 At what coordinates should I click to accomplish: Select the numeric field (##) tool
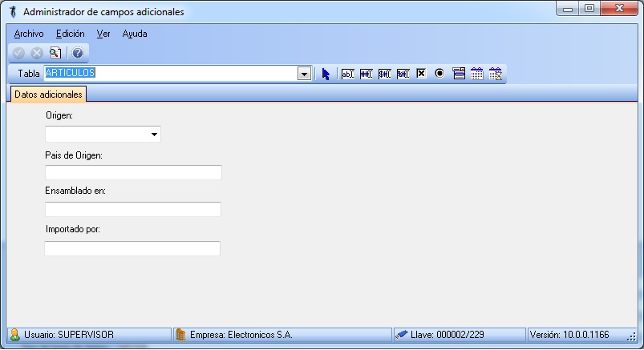366,74
